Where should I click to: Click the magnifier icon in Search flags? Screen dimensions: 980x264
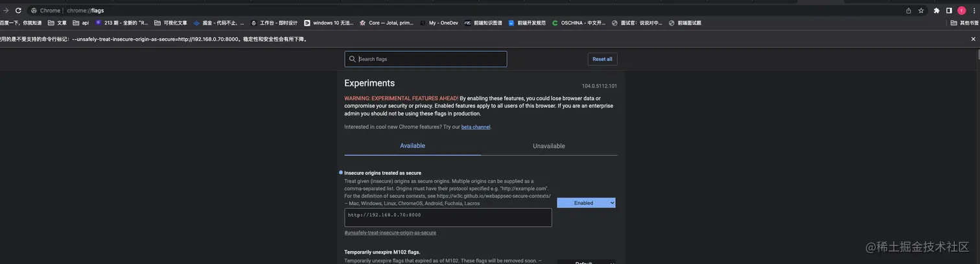(353, 59)
